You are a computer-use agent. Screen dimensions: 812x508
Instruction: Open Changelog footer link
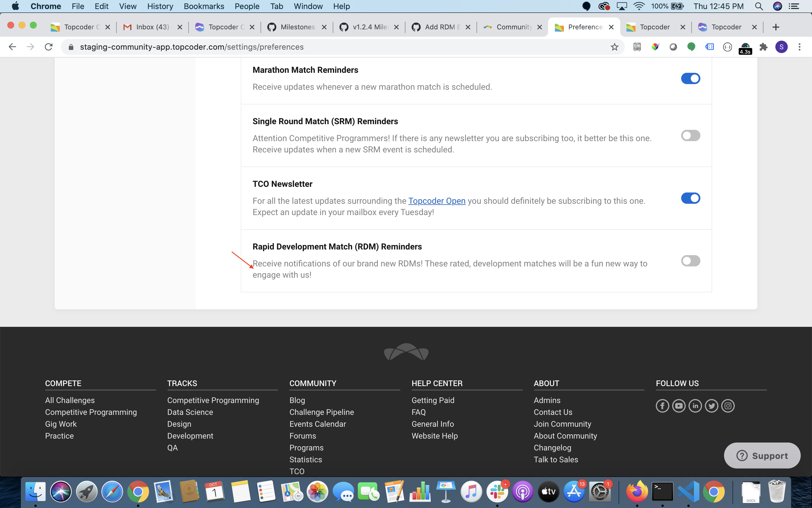point(552,448)
